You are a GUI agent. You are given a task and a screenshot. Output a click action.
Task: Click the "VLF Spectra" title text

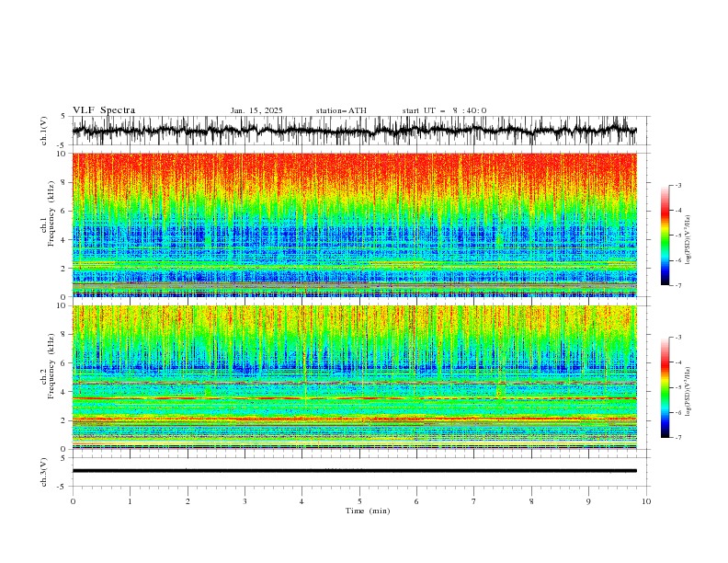pos(104,110)
